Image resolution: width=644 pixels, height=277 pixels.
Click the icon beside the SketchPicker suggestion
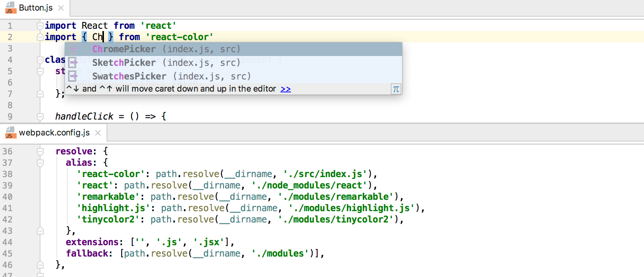tap(73, 62)
